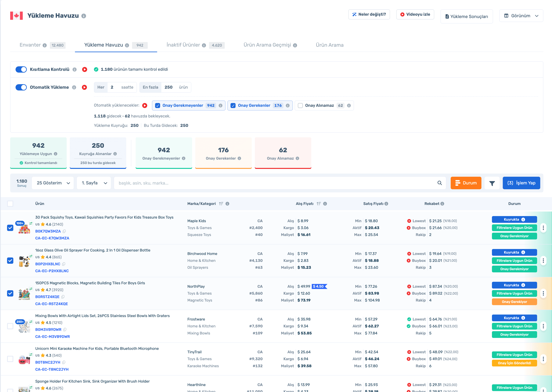The image size is (552, 392).
Task: Check the Onay Alınamaz 62 checkbox
Action: coord(300,106)
